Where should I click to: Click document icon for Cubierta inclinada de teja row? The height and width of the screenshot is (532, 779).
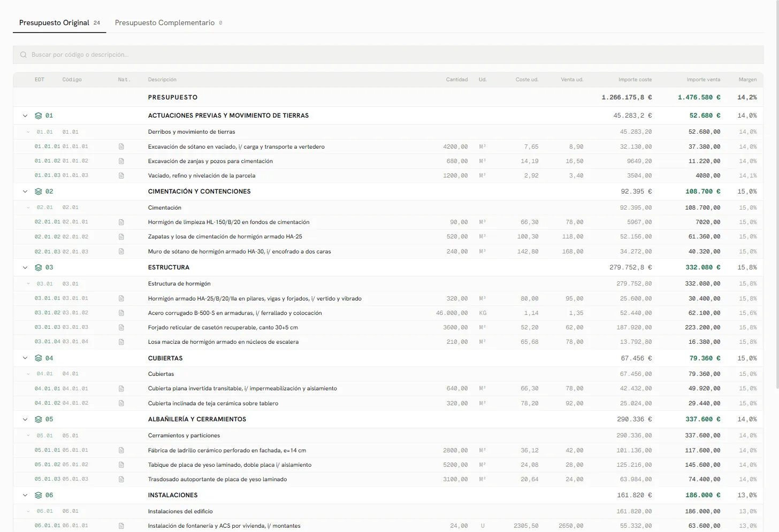click(x=121, y=403)
